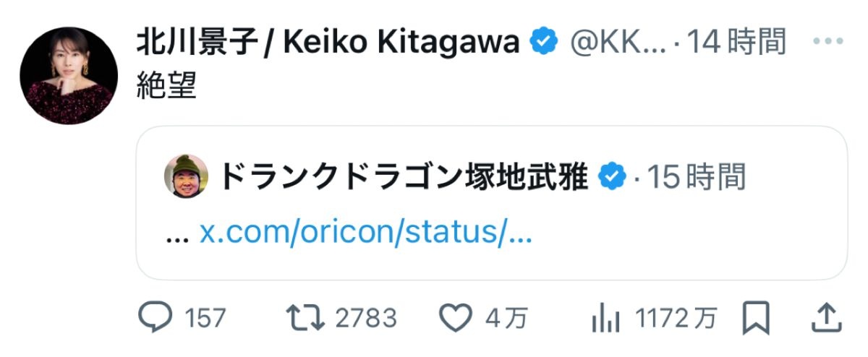Click the 4万 likes count
Viewport: 868px width, 357px height.
(x=506, y=318)
